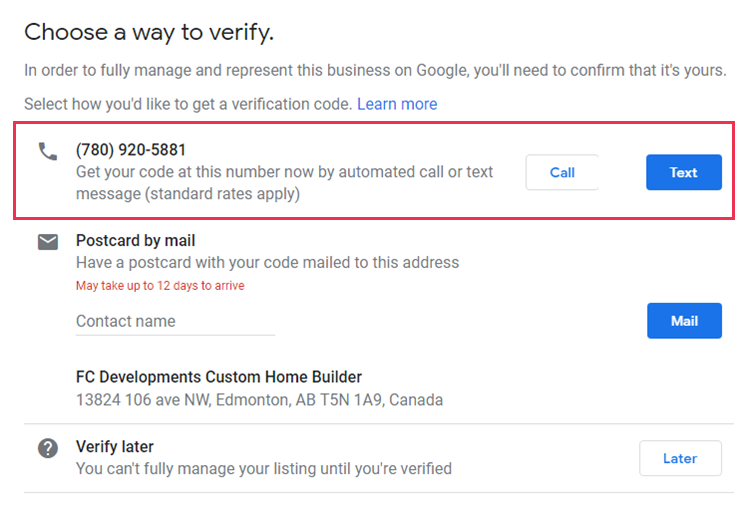Request verification code by automated Call
745x509 pixels.
coord(562,172)
